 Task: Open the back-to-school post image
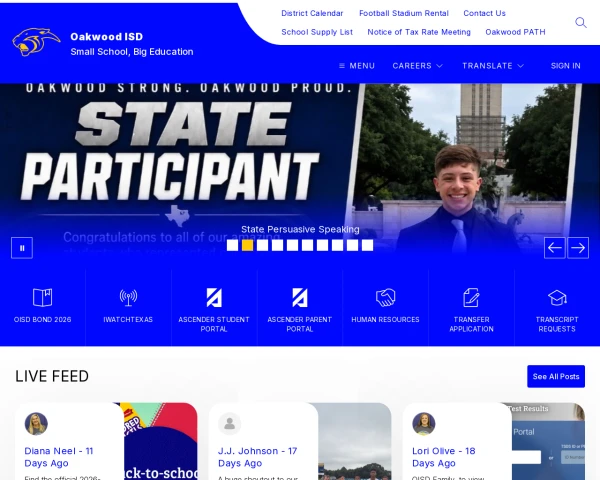tap(160, 441)
